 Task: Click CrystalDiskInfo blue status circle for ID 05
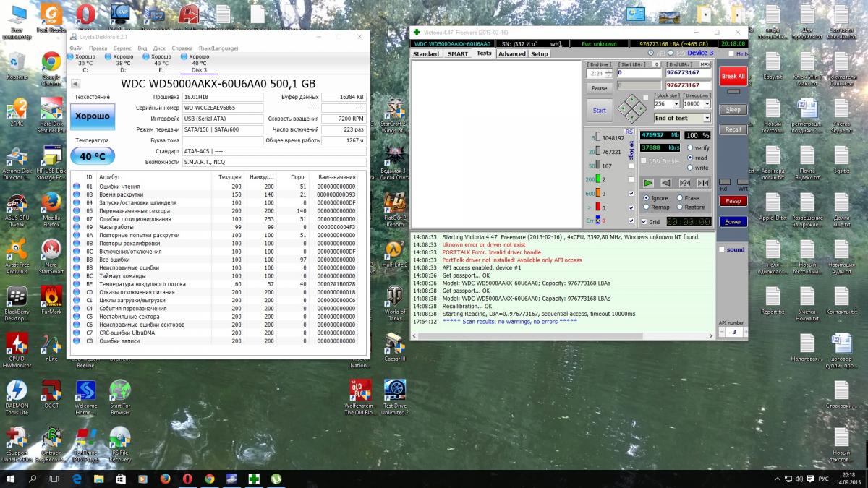pyautogui.click(x=77, y=210)
